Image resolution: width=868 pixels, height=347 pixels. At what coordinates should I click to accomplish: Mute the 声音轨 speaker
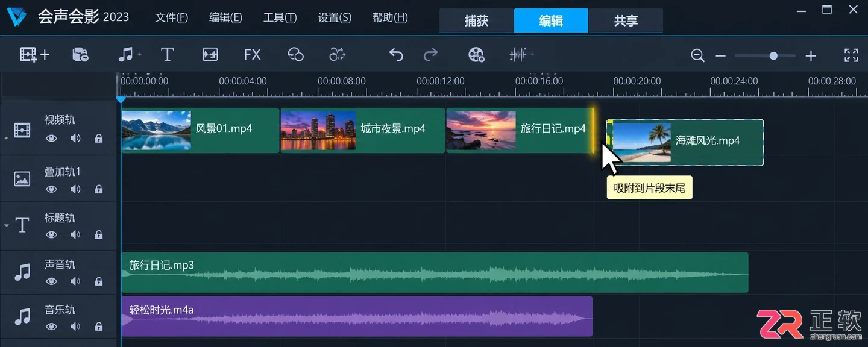pyautogui.click(x=75, y=281)
